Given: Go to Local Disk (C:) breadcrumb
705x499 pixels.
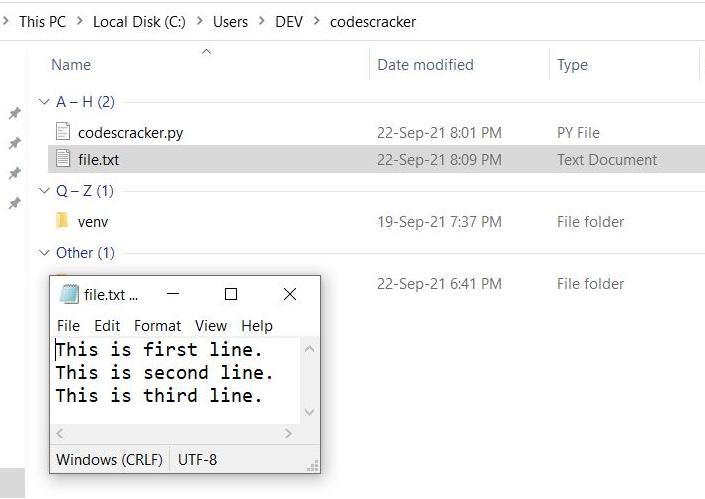Looking at the screenshot, I should pos(142,21).
